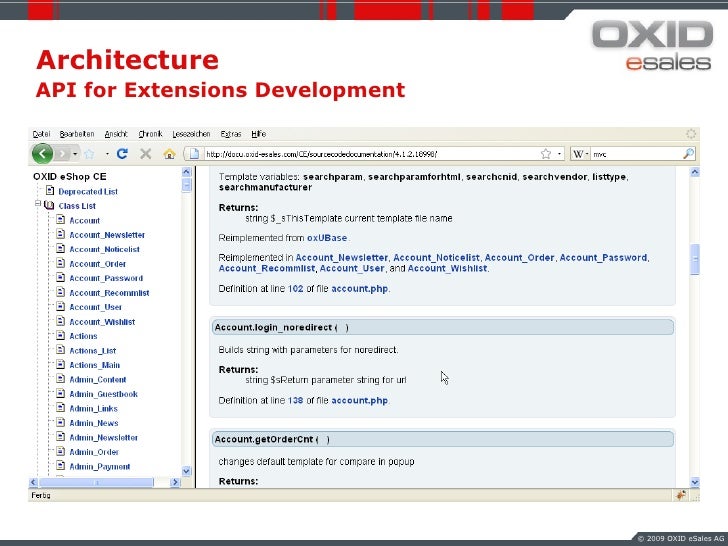This screenshot has width=728, height=546.
Task: Open account.php link after line 138
Action: [x=360, y=400]
